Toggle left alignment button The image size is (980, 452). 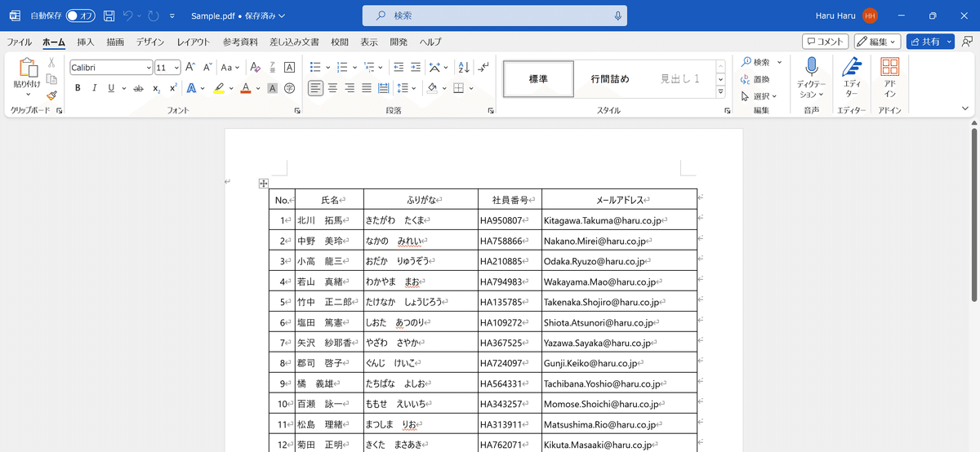click(315, 88)
